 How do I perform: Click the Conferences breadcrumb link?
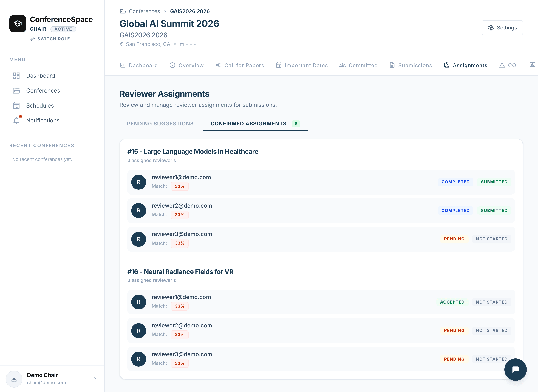tap(144, 11)
